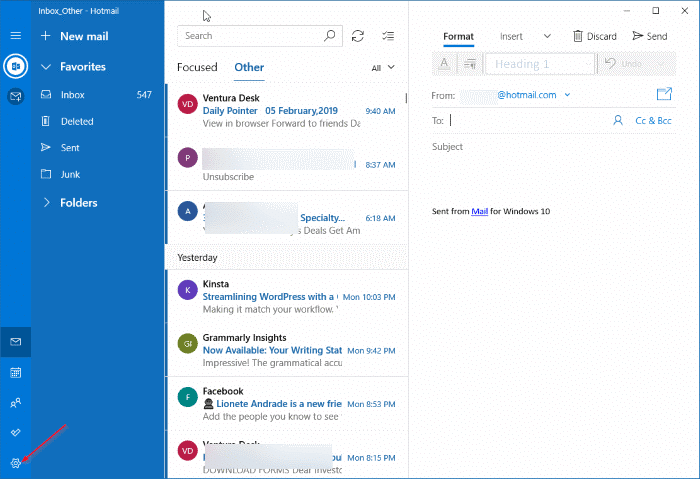This screenshot has width=700, height=479.
Task: Select the Format tab
Action: 458,37
